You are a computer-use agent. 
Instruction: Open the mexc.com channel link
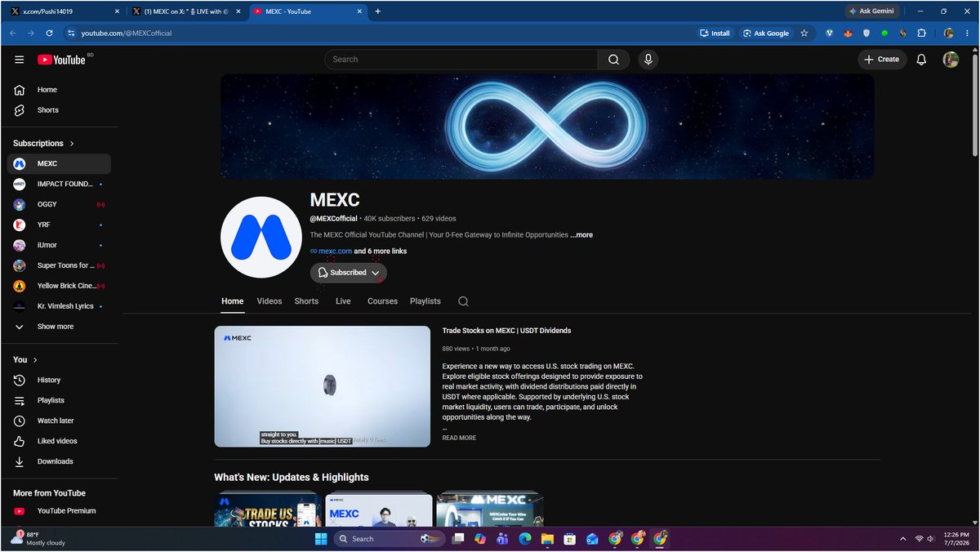335,252
